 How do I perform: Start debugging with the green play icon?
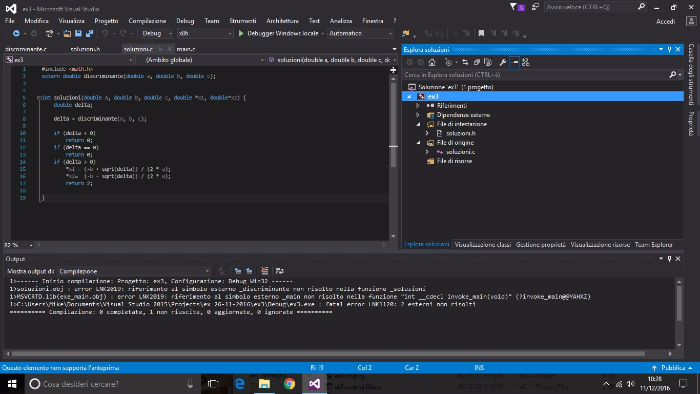[x=241, y=33]
